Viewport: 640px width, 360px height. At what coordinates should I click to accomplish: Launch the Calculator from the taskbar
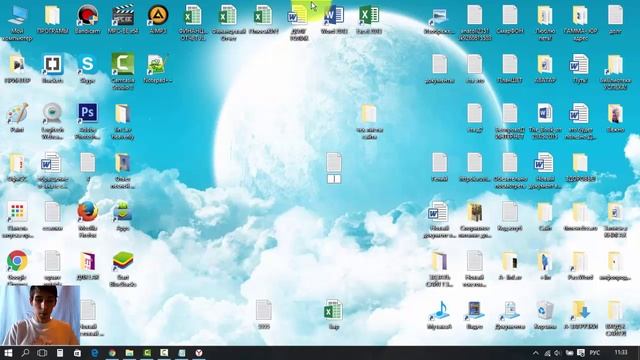coord(60,353)
